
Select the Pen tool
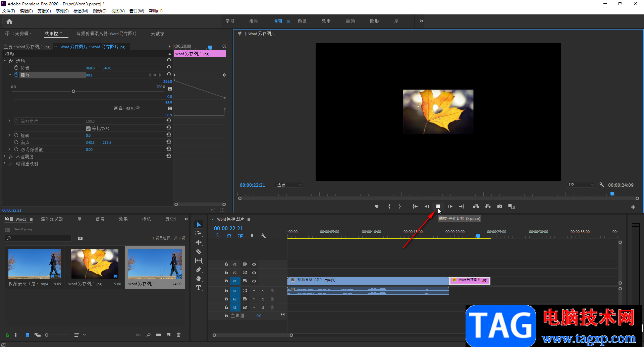pyautogui.click(x=199, y=270)
